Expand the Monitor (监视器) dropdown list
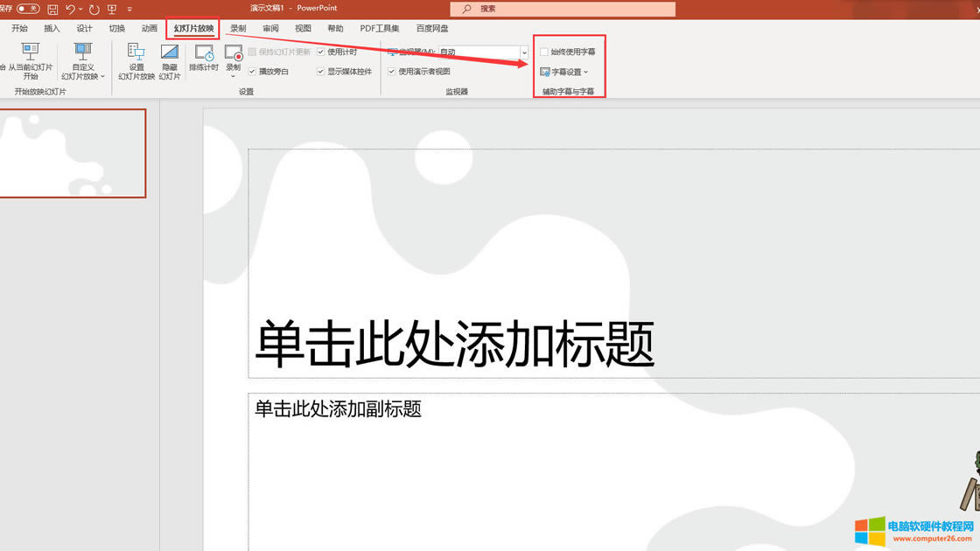980x551 pixels. coord(524,52)
